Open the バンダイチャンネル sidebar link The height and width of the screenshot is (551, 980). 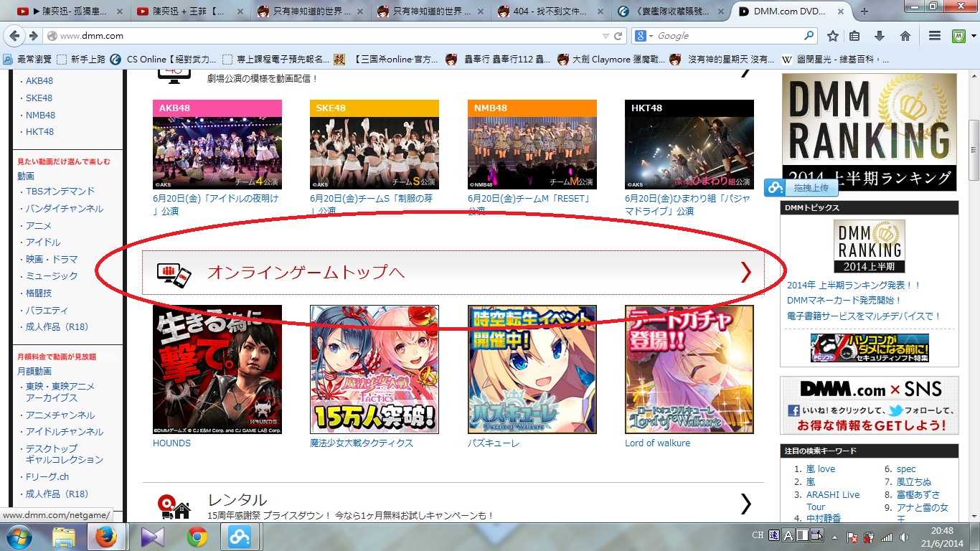[65, 209]
